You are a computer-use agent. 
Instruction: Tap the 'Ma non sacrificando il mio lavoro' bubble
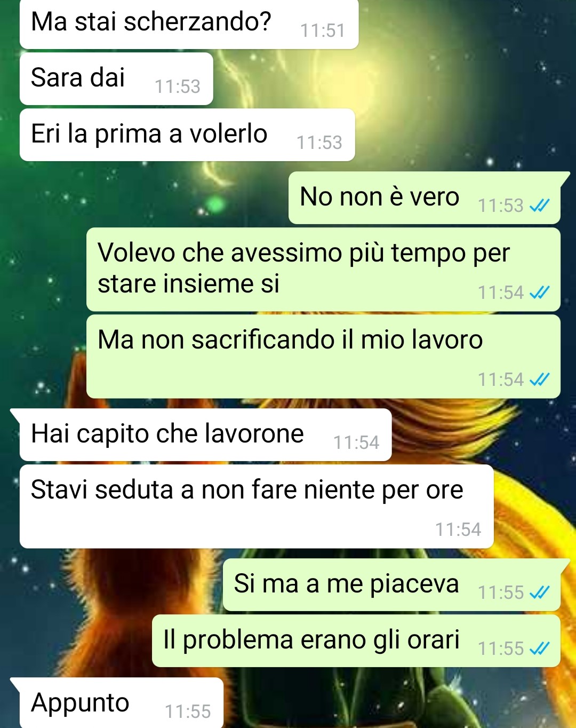(323, 357)
